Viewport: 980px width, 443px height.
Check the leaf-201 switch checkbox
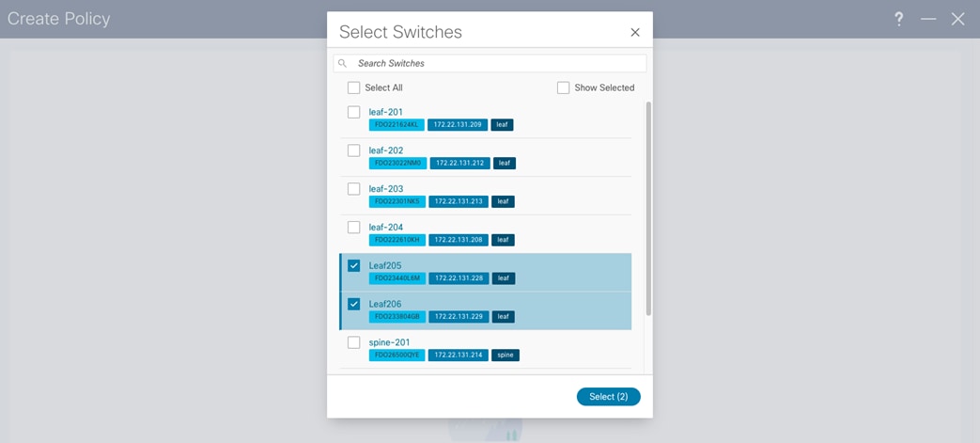tap(353, 112)
